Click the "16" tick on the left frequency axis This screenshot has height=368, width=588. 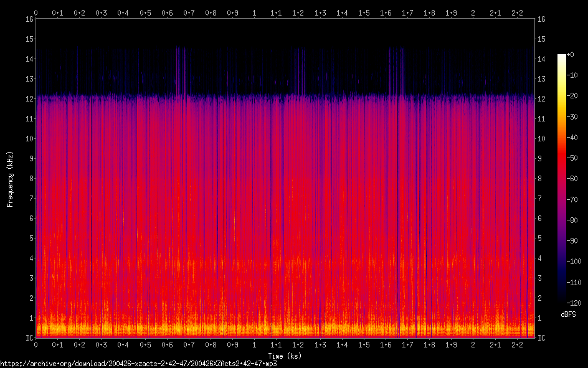point(30,19)
